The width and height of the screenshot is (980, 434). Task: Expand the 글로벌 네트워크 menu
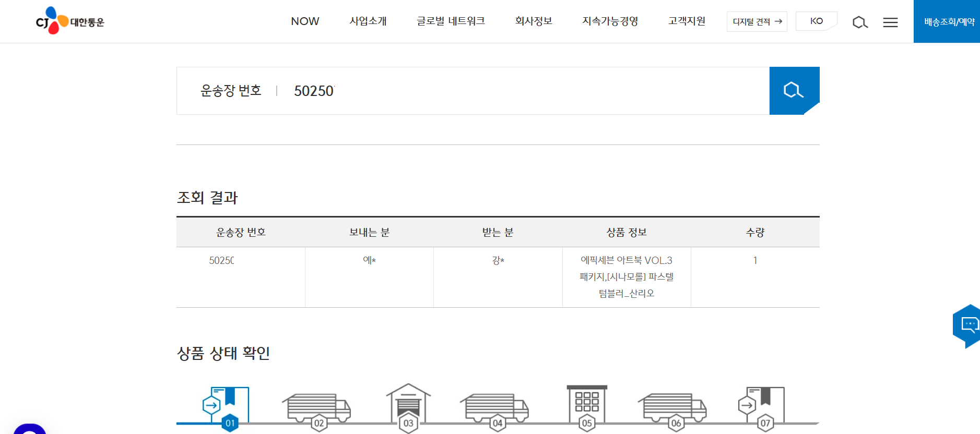click(451, 21)
